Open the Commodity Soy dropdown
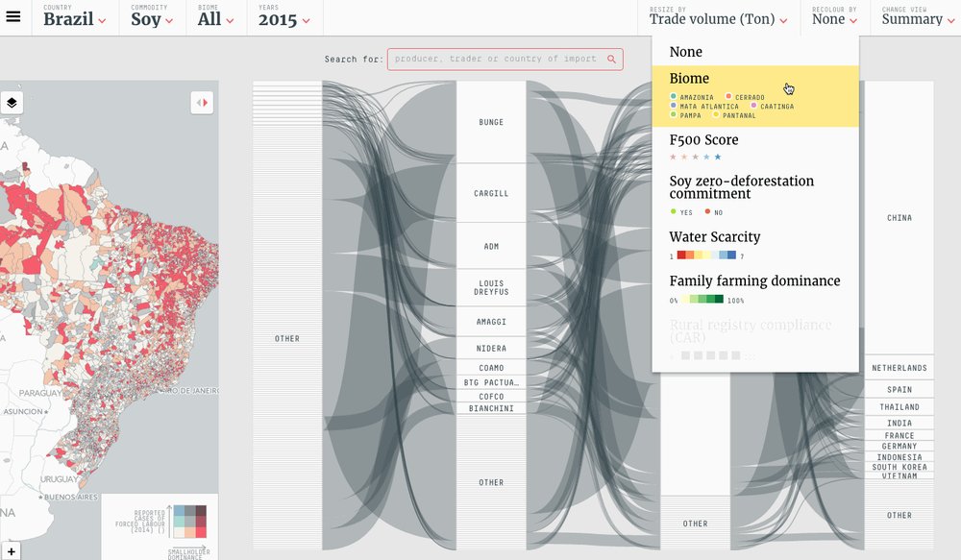961x560 pixels. click(152, 17)
